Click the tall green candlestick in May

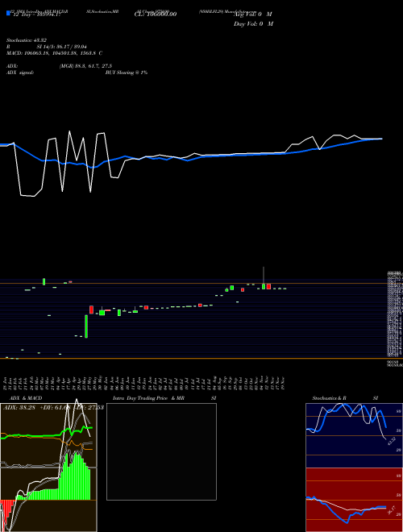pyautogui.click(x=86, y=326)
